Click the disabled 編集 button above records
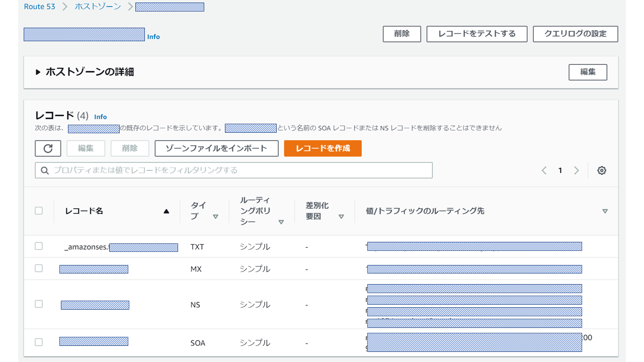Image resolution: width=644 pixels, height=362 pixels. tap(86, 148)
